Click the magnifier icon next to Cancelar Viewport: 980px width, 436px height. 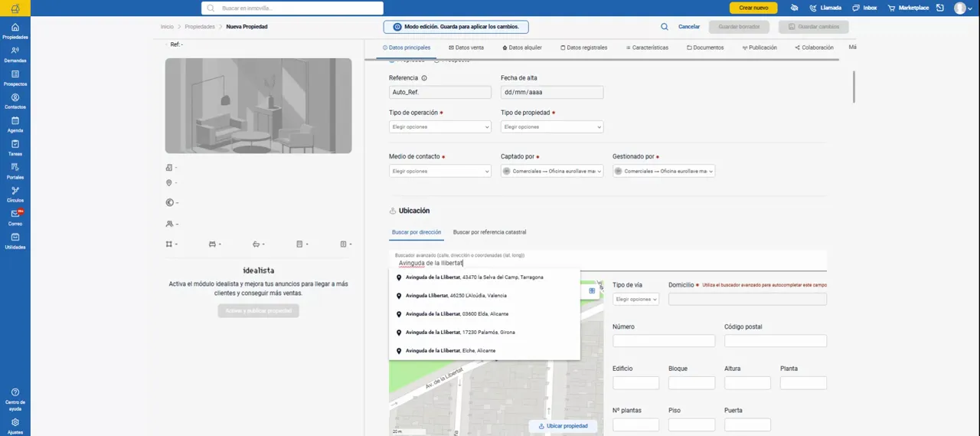[x=665, y=27]
